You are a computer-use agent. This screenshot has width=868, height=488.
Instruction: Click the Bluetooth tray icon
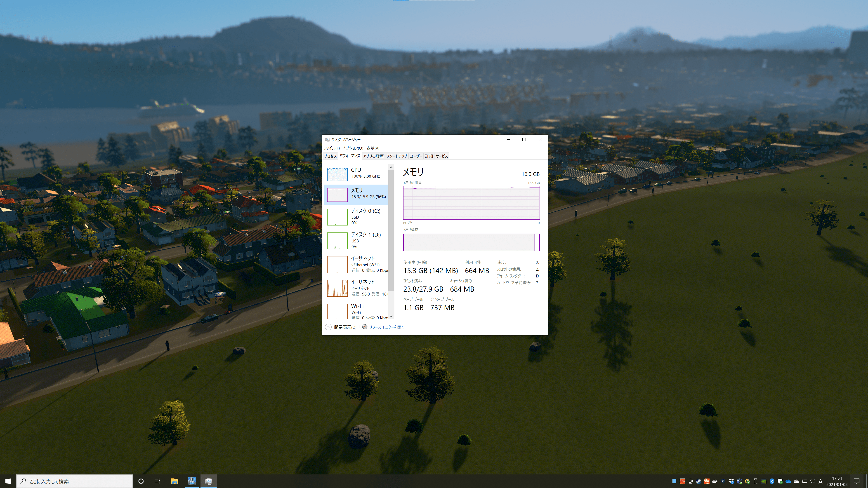point(772,481)
